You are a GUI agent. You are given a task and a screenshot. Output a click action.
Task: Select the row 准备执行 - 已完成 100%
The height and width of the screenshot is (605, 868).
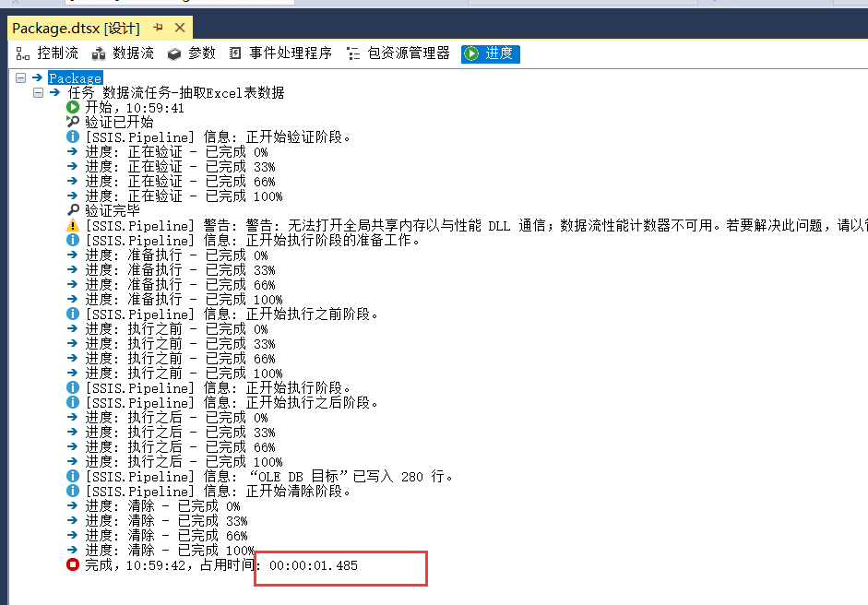184,299
